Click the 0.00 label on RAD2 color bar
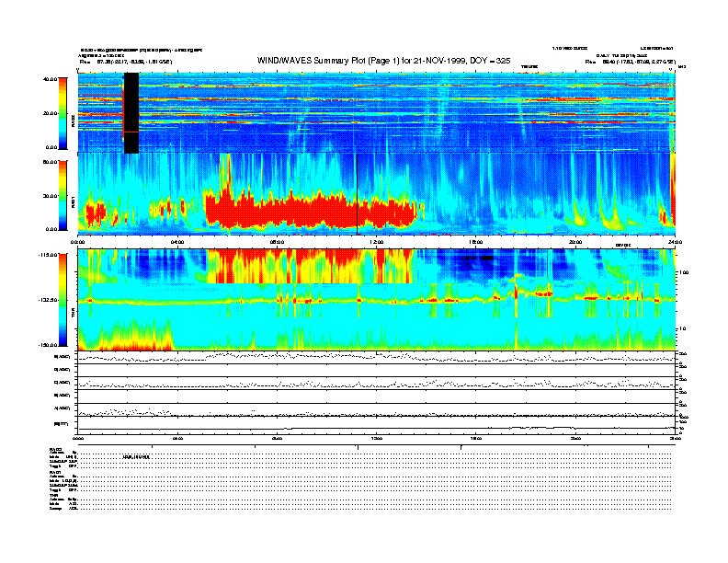This screenshot has width=728, height=563. point(51,147)
